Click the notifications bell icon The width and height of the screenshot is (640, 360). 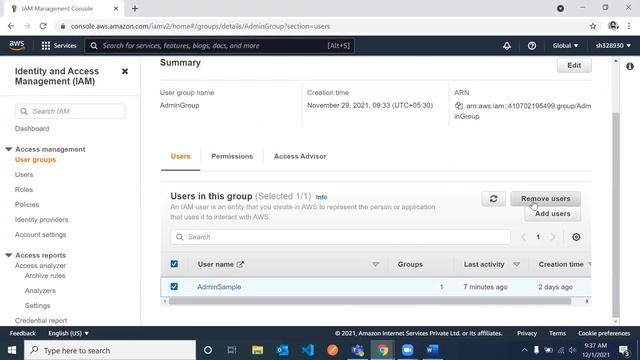(x=507, y=46)
